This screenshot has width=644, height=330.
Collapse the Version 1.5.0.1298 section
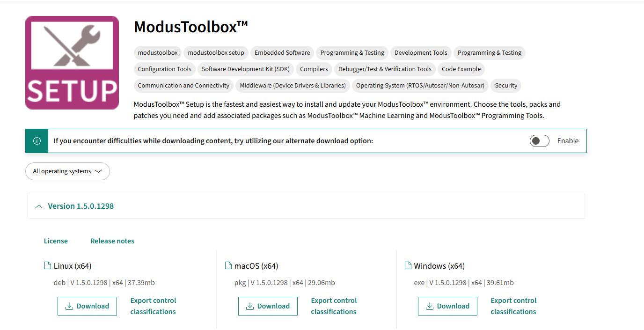pyautogui.click(x=39, y=206)
